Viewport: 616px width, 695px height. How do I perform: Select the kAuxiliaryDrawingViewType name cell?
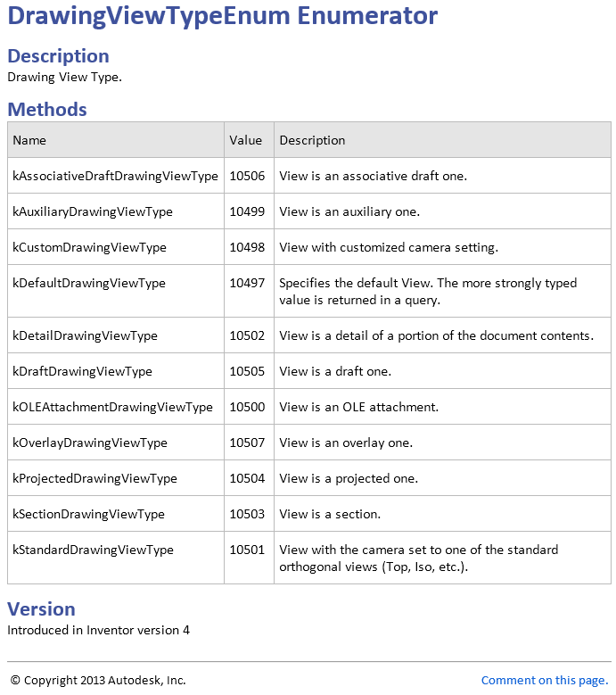click(93, 211)
